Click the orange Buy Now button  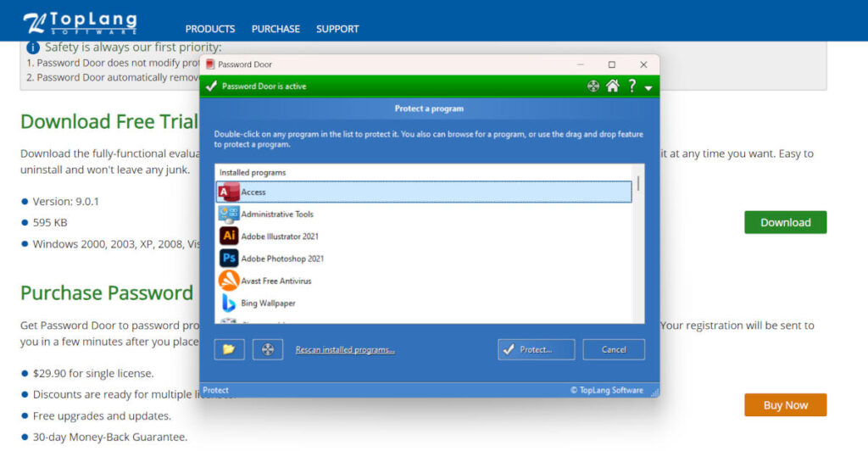tap(785, 405)
